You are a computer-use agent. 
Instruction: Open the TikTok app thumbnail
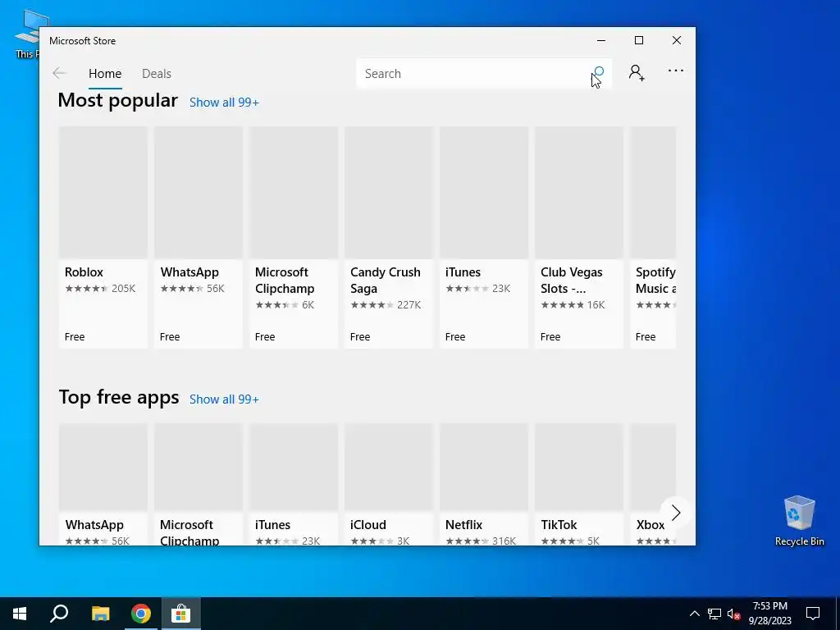coord(579,467)
